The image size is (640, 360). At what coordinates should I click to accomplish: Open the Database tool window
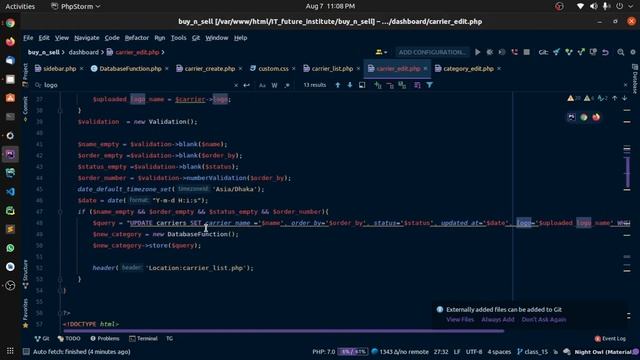pyautogui.click(x=635, y=78)
